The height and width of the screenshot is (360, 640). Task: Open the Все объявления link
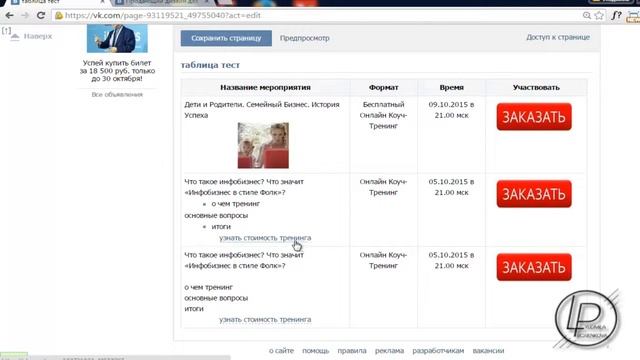coord(117,94)
